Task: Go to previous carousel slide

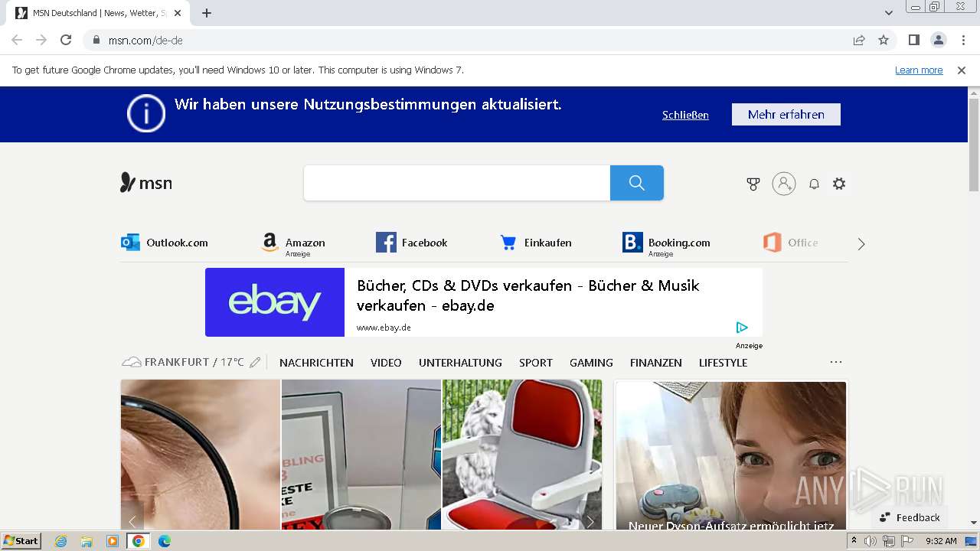Action: 132,521
